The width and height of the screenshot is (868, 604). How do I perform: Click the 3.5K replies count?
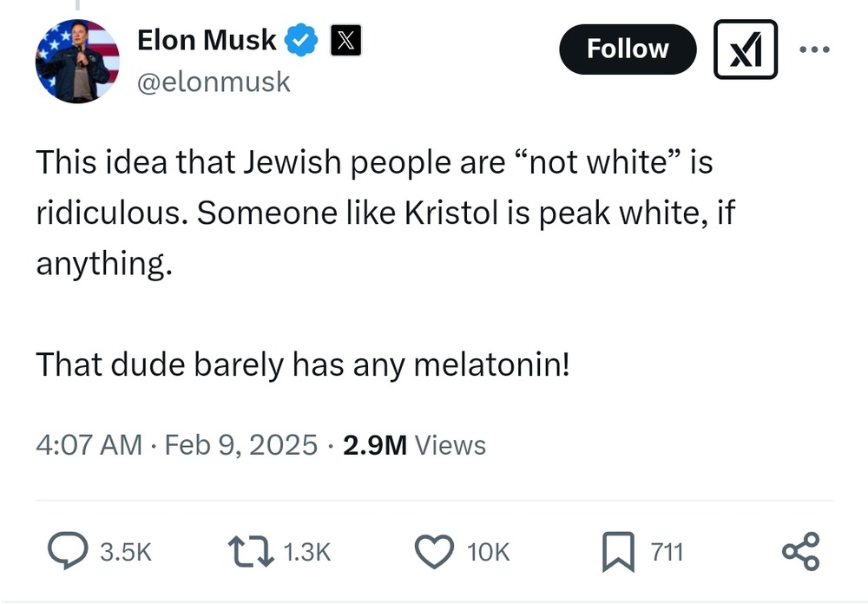(127, 552)
